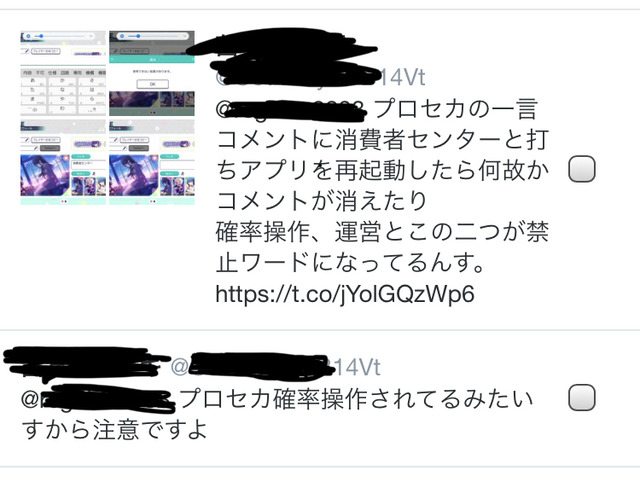Click the slider knob in the keyboard screenshot
This screenshot has height=482, width=640.
[41, 36]
